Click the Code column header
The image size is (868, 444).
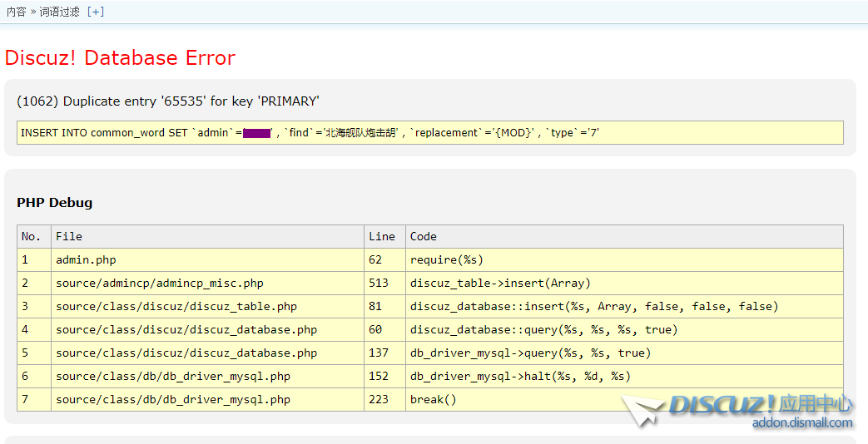[x=624, y=237]
